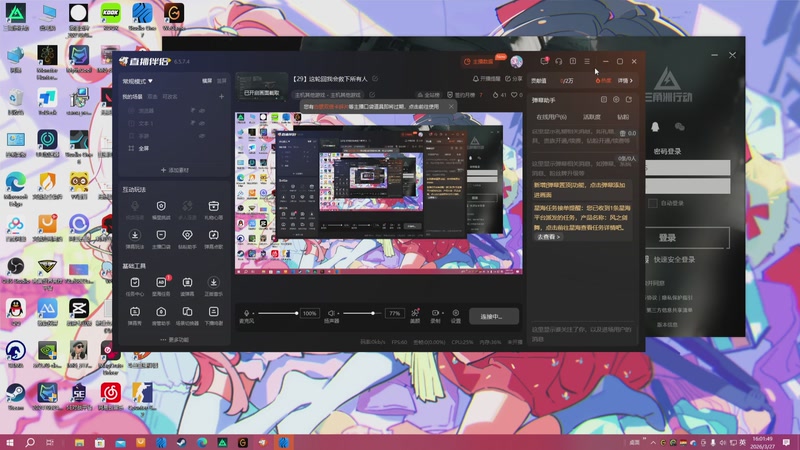Click the user avatar in the title bar
Image resolution: width=800 pixels, height=450 pixels.
pos(516,62)
